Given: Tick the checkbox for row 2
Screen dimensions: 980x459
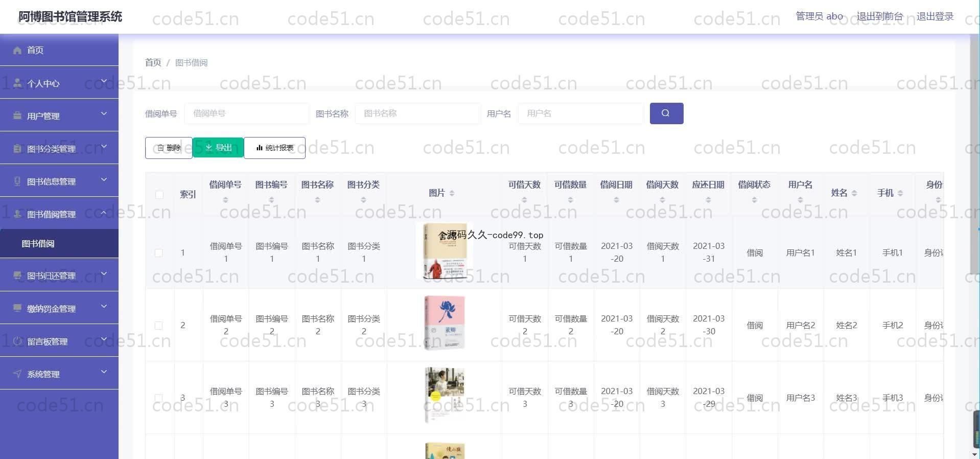Looking at the screenshot, I should 159,326.
